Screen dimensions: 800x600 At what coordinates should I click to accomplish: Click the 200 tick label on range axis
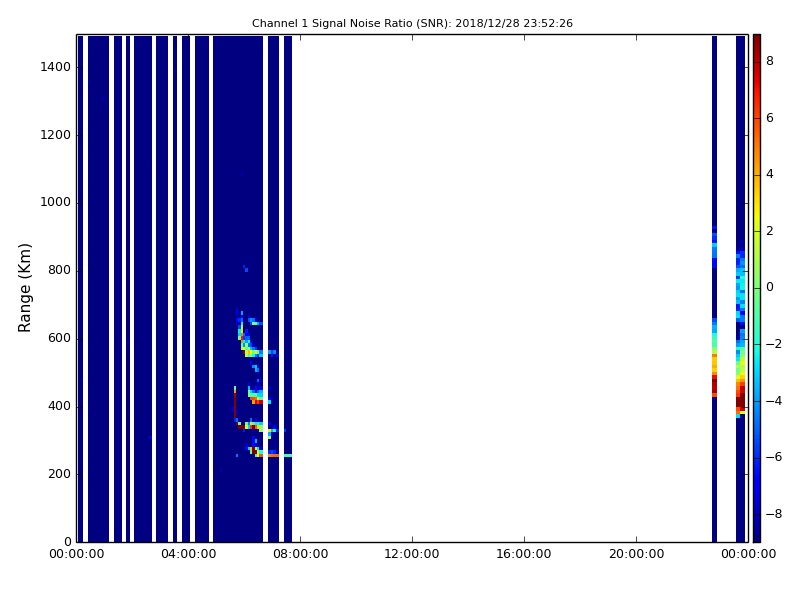[x=59, y=474]
